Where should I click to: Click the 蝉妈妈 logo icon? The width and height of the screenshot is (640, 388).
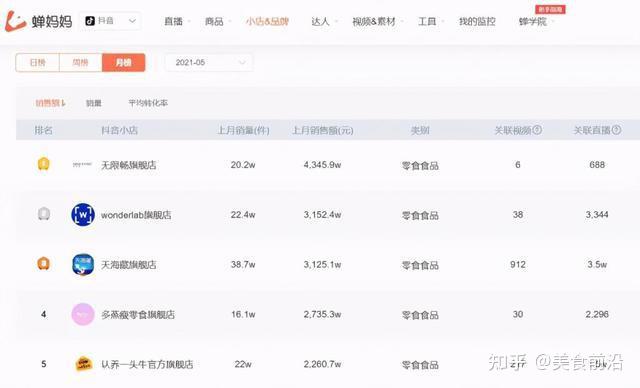pyautogui.click(x=16, y=21)
